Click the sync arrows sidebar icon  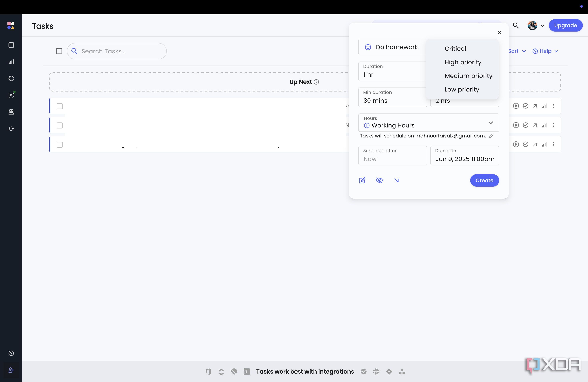(11, 129)
